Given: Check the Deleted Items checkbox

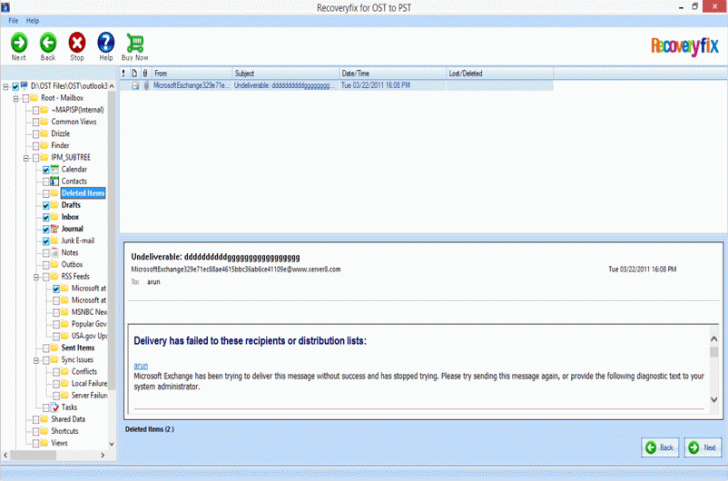Looking at the screenshot, I should coord(46,193).
